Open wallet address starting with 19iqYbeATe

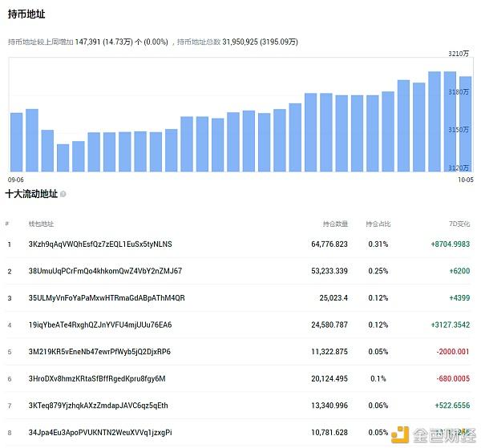(x=100, y=325)
